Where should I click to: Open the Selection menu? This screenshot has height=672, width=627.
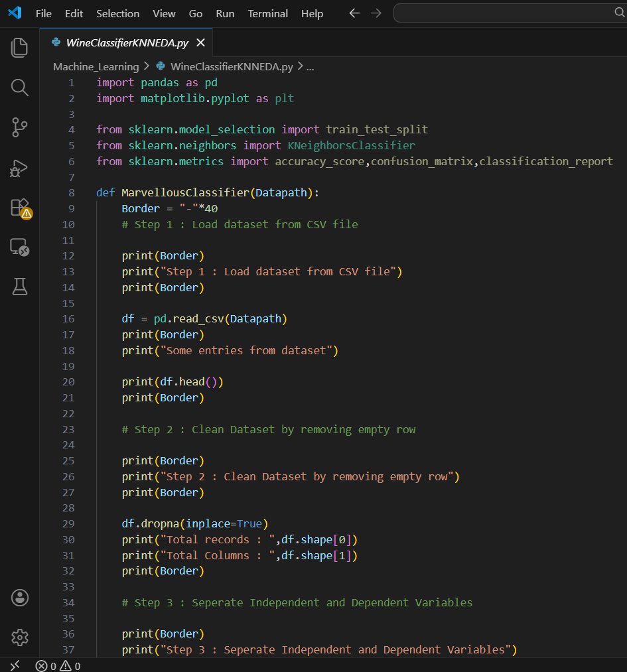pyautogui.click(x=117, y=13)
